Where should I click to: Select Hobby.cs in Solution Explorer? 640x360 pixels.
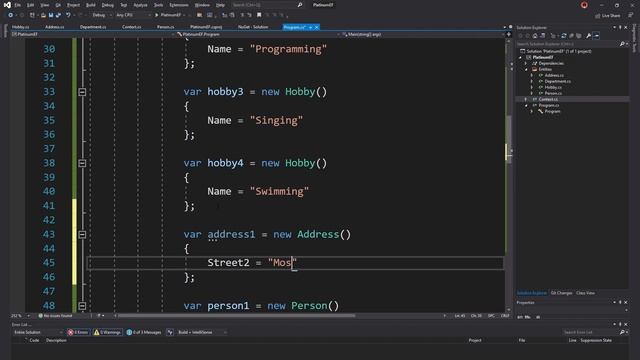point(553,87)
